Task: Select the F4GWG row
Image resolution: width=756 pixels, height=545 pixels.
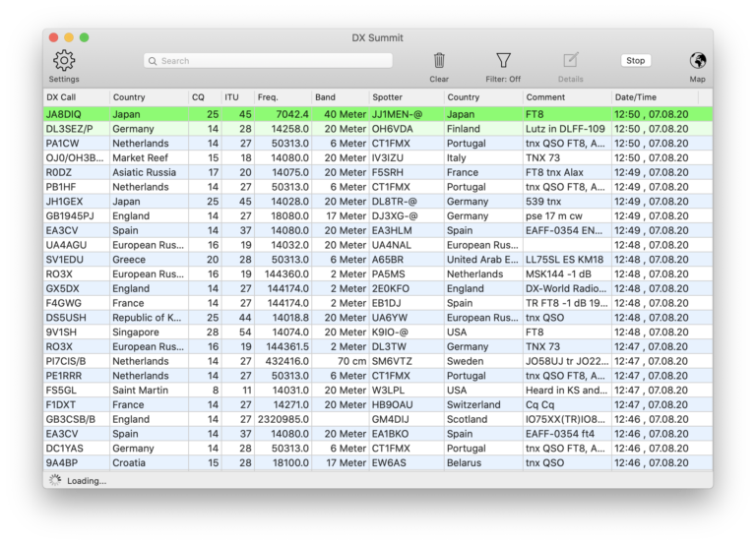Action: click(378, 303)
